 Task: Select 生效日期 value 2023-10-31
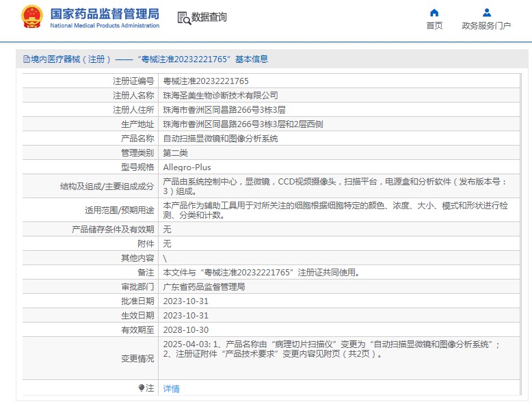coord(186,316)
